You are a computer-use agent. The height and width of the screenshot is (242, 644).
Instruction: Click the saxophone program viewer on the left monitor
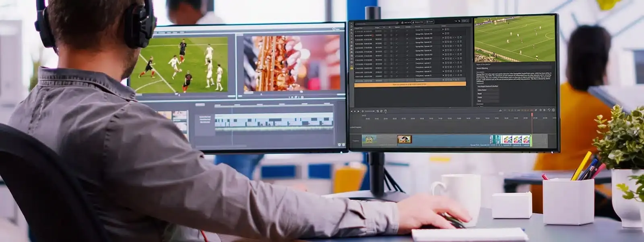292,63
